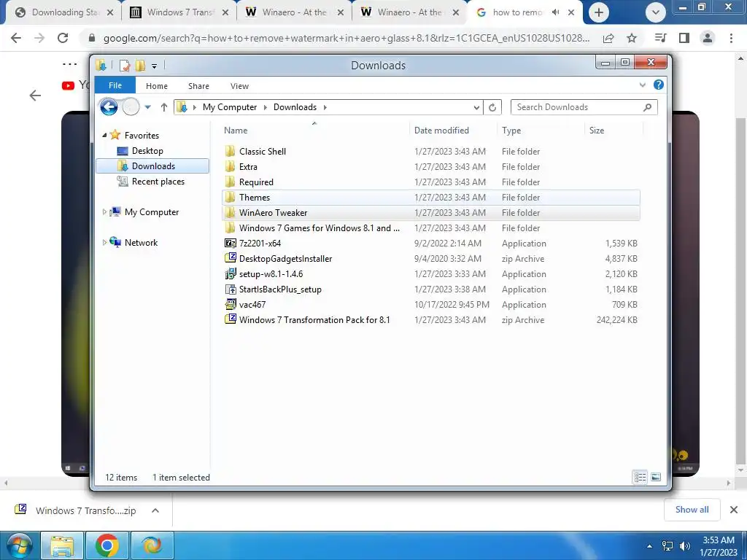This screenshot has height=560, width=747.
Task: Open Chrome three-dot menu
Action: click(x=731, y=38)
